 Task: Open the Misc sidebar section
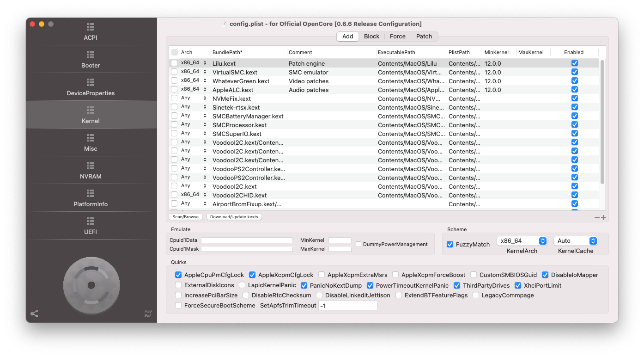[91, 142]
